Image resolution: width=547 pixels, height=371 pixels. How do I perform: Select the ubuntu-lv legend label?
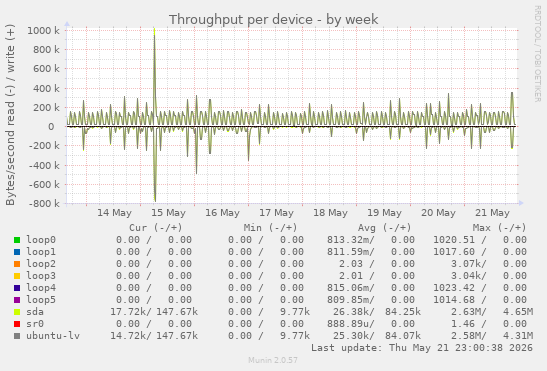(x=53, y=335)
